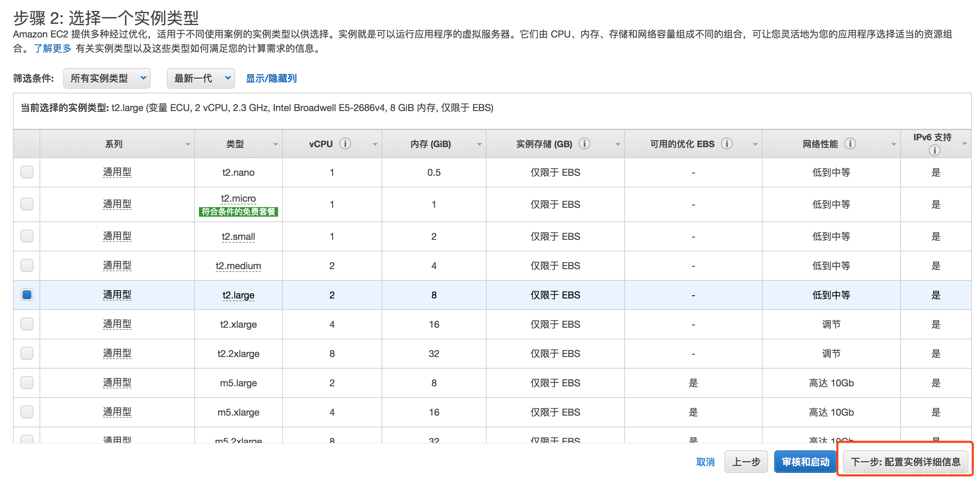Click the 系列 column header
Image resolution: width=980 pixels, height=479 pixels.
coord(117,144)
